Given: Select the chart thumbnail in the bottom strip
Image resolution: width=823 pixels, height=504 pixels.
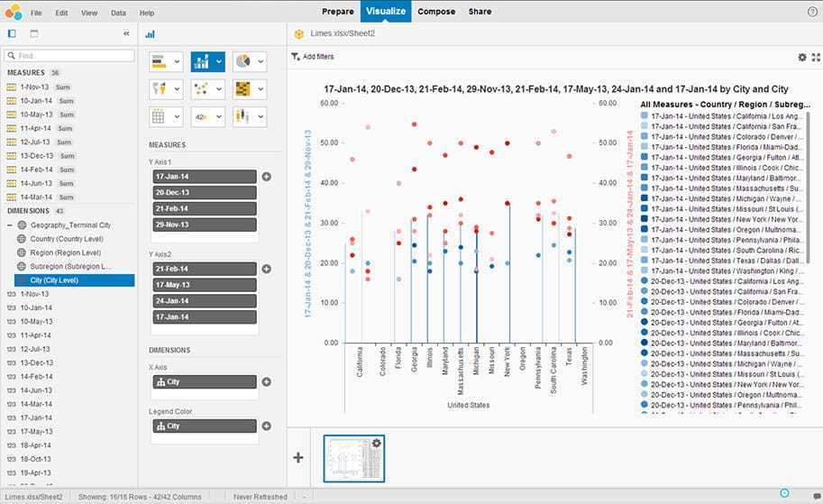Looking at the screenshot, I should [x=353, y=458].
